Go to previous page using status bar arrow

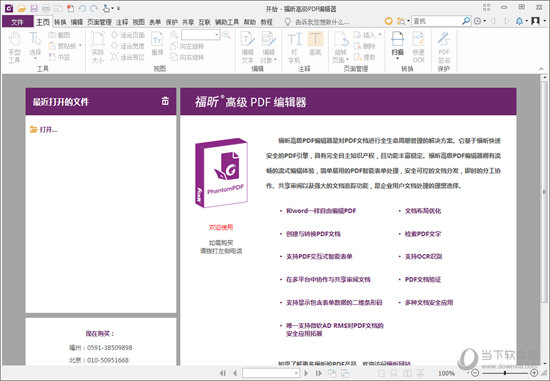tap(235, 373)
